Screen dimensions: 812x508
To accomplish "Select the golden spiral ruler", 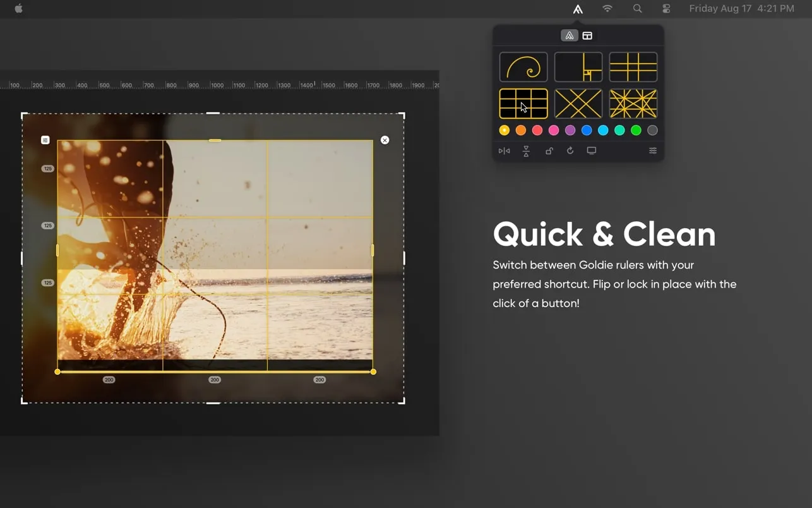I will coord(523,67).
